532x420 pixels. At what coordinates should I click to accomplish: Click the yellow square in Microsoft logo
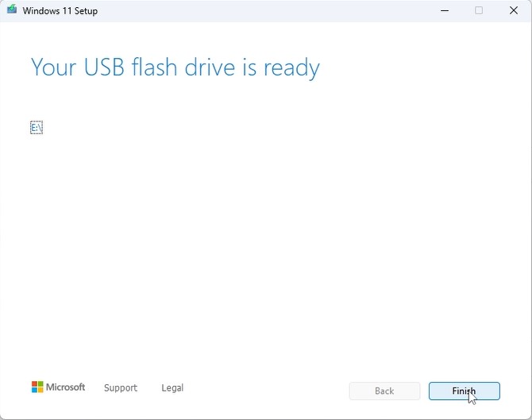40,391
